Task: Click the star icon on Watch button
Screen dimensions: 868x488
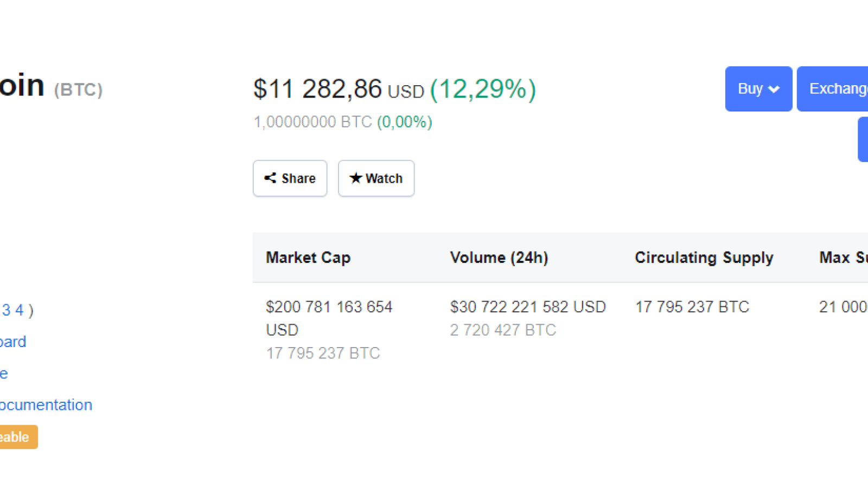Action: [355, 178]
